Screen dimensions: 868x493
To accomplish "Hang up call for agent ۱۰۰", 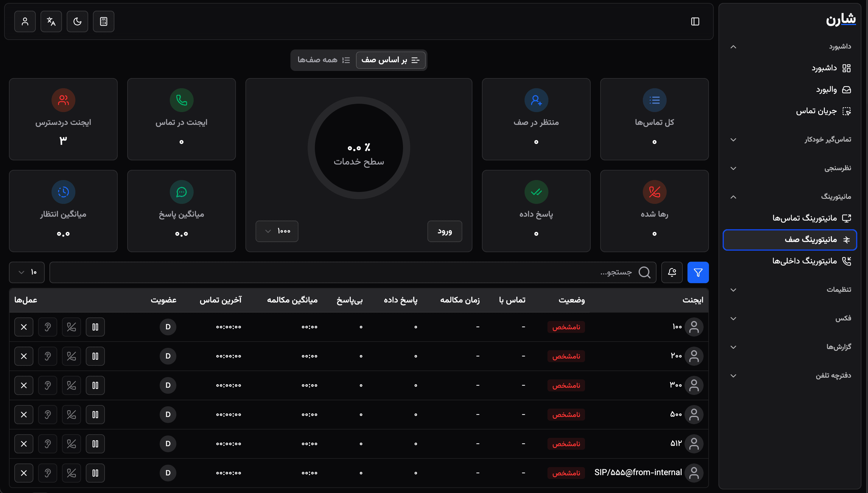I will point(71,327).
